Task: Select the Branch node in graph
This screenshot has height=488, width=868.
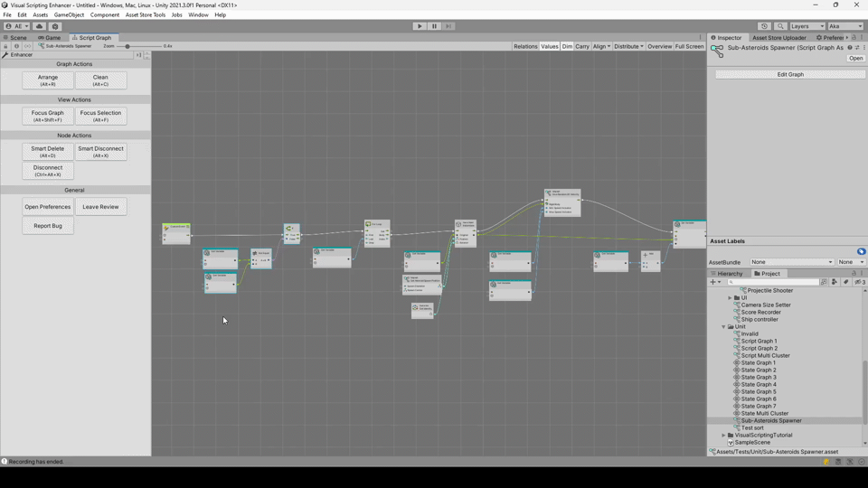Action: 292,233
